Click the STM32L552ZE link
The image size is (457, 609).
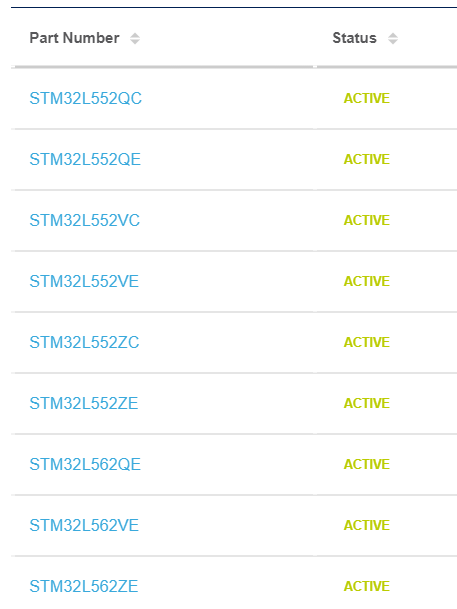tap(84, 403)
